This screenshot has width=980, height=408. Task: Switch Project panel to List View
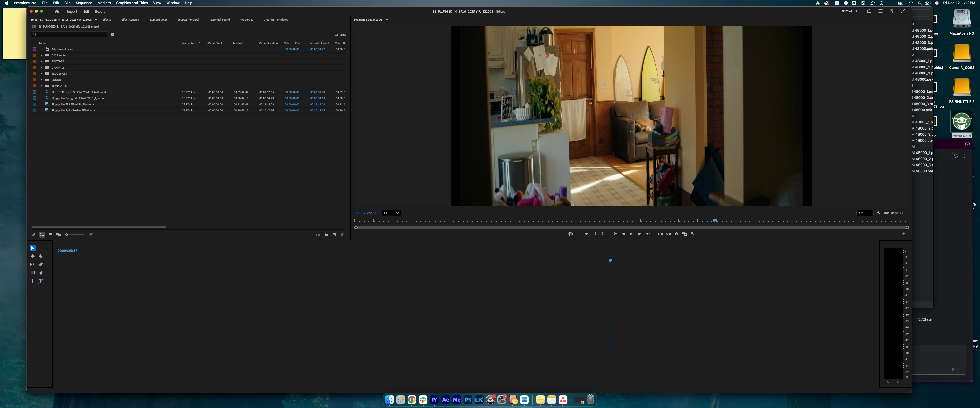[x=42, y=235]
